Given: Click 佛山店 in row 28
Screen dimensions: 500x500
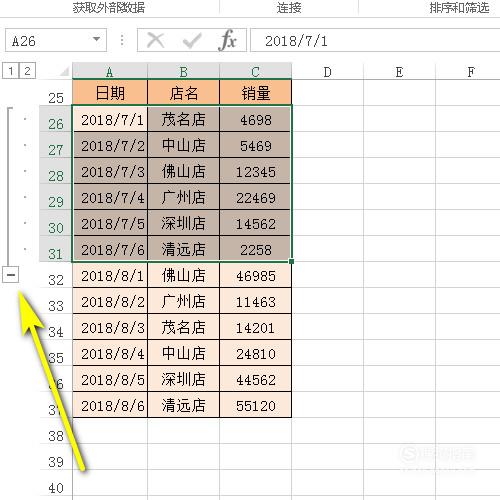Looking at the screenshot, I should pos(183,171).
